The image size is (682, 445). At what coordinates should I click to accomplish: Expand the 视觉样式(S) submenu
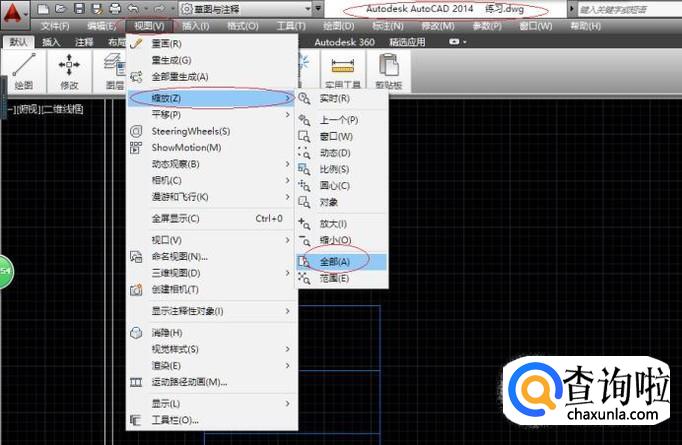(x=212, y=349)
